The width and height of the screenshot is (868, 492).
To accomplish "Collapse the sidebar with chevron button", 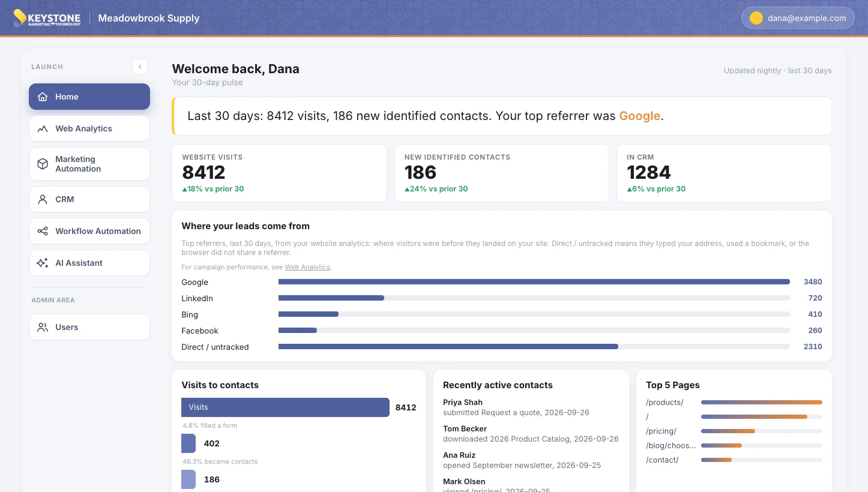I will [x=140, y=67].
